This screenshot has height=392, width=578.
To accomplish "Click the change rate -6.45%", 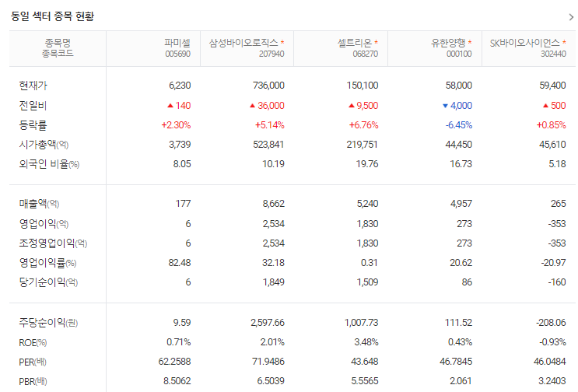I will (x=459, y=125).
